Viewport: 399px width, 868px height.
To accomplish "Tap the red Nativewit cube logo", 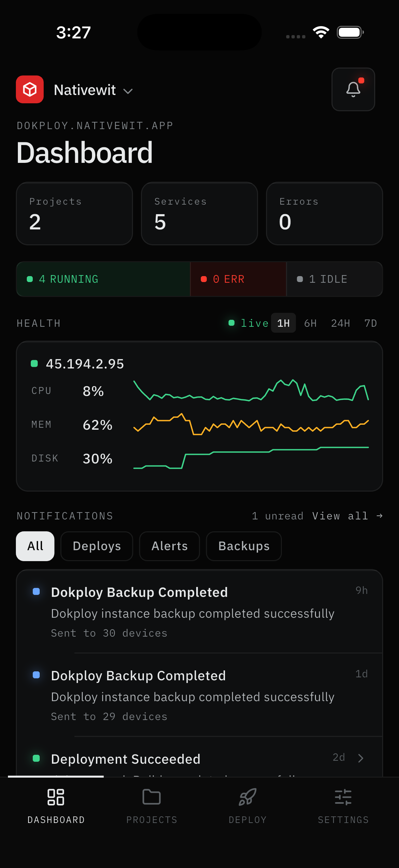I will [x=30, y=89].
